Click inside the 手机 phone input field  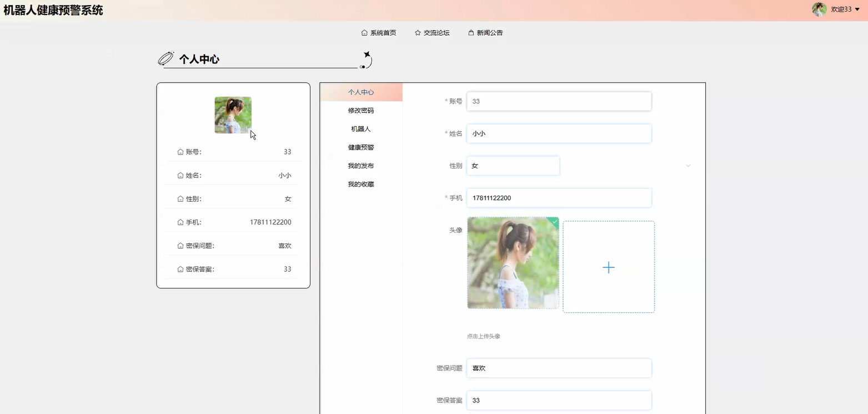tap(558, 198)
